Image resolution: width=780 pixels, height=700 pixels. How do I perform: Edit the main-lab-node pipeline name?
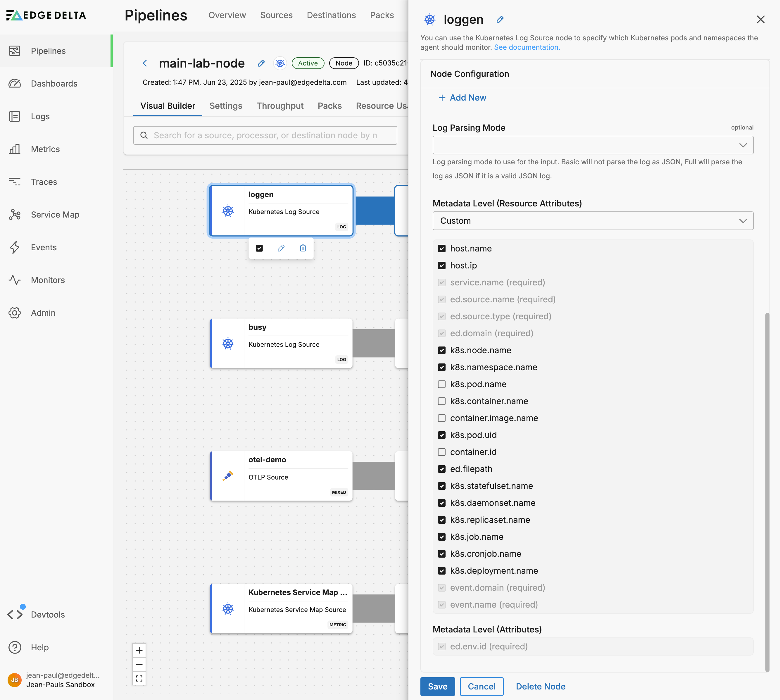[261, 63]
